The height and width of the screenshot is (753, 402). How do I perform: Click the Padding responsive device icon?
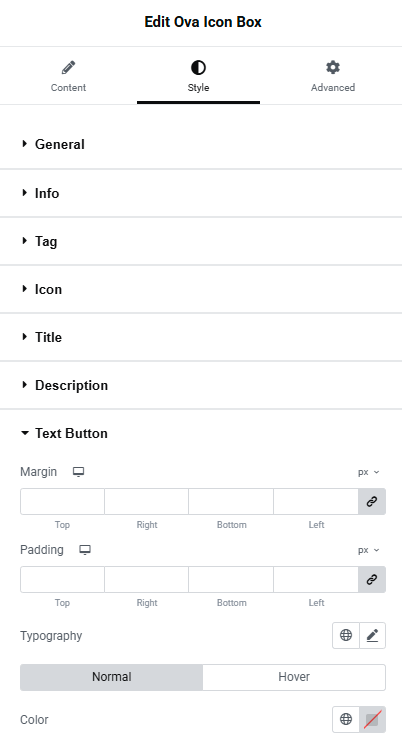click(x=85, y=550)
